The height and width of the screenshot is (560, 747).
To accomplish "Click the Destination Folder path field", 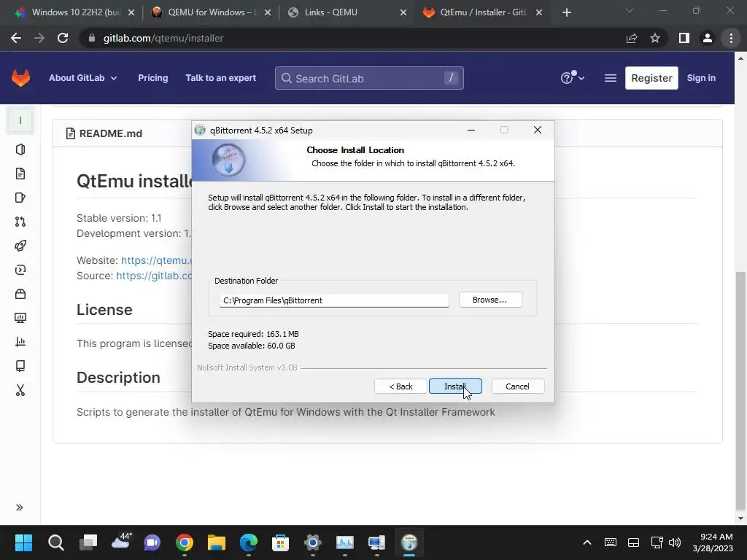I will pos(334,300).
